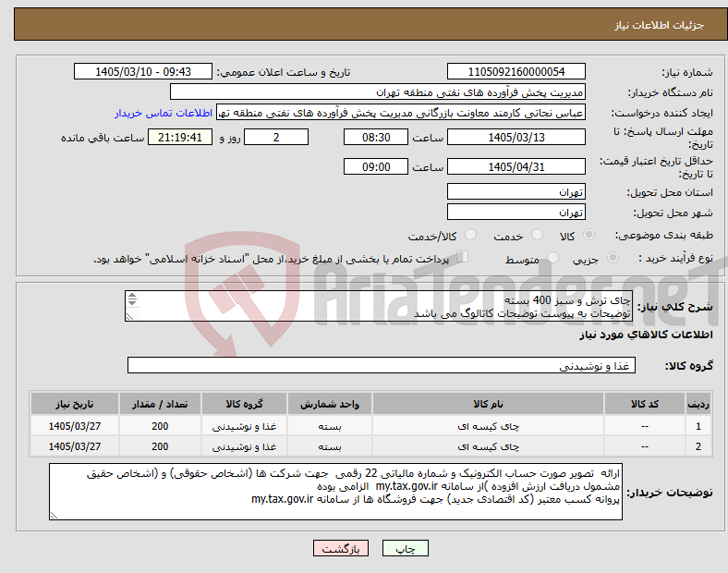Viewport: 728px width, 573px height.
Task: Click the page title جزئیات اطلاعات نیاز
Action: (660, 25)
